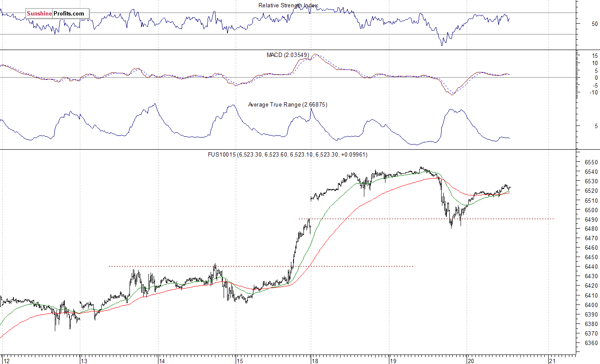This screenshot has width=600, height=364.
Task: Click date label 14 on time axis
Action: 162,361
